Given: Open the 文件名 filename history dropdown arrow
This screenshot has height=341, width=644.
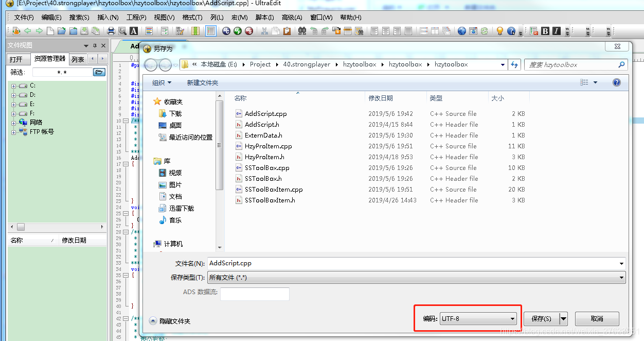Looking at the screenshot, I should pyautogui.click(x=621, y=263).
